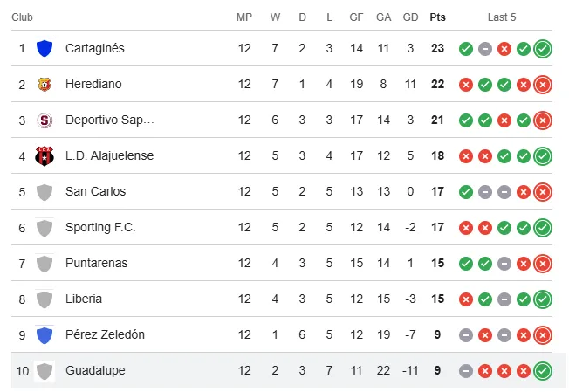Click the L.D. Alajuelense crest
Screen dimensions: 569x392
pyautogui.click(x=45, y=156)
